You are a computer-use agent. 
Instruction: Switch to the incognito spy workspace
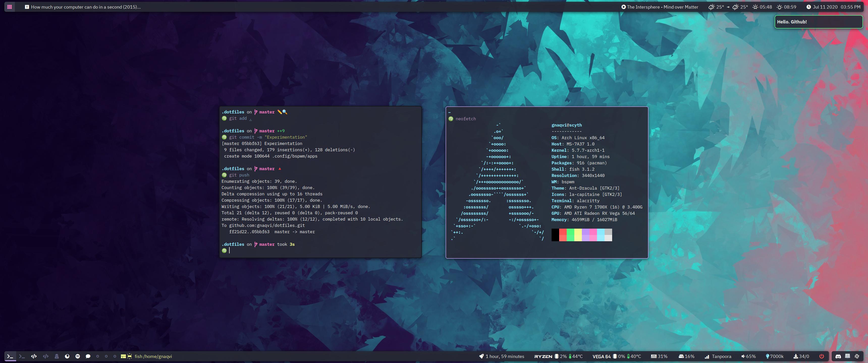point(57,356)
